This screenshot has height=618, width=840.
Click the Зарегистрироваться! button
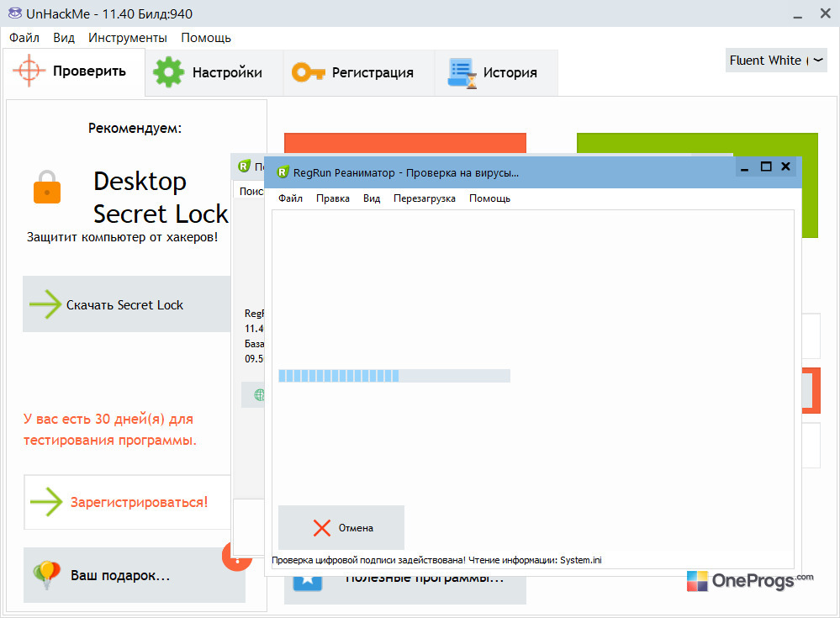coord(128,502)
